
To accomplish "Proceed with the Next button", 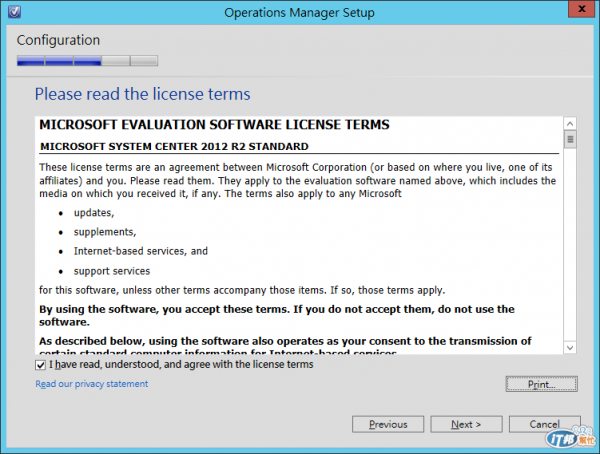I will (x=466, y=424).
